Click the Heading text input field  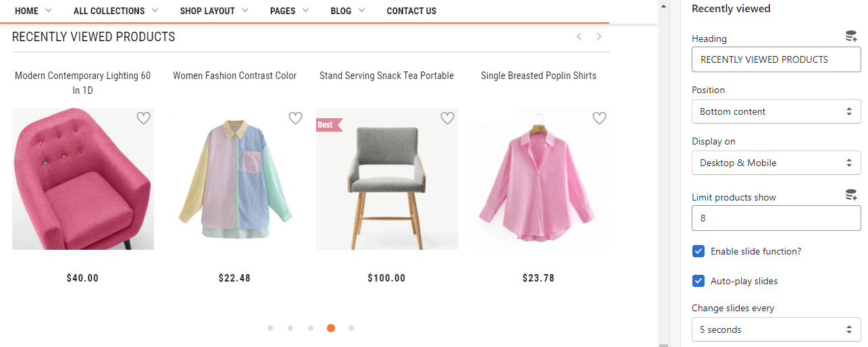776,59
